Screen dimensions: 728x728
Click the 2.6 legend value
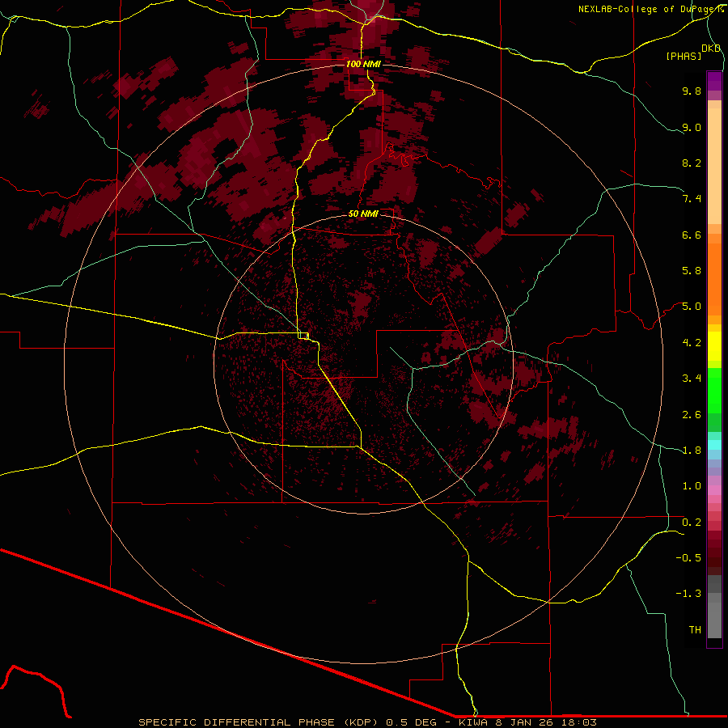click(692, 415)
